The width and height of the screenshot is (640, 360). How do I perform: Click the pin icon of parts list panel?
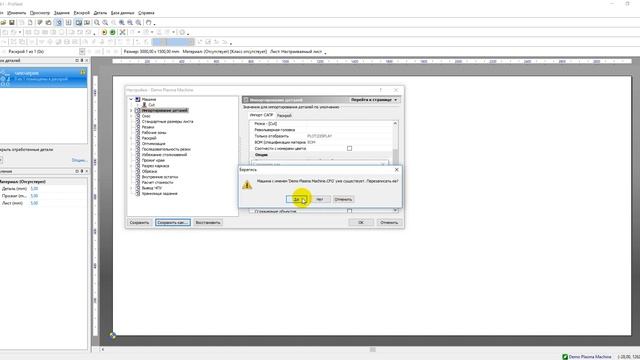82,60
